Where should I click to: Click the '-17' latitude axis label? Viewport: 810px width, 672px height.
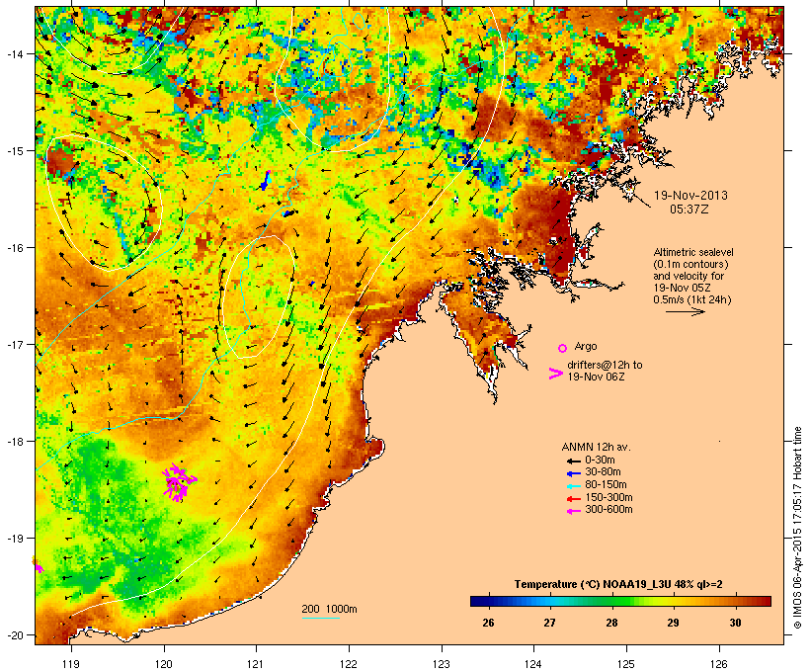coord(14,345)
